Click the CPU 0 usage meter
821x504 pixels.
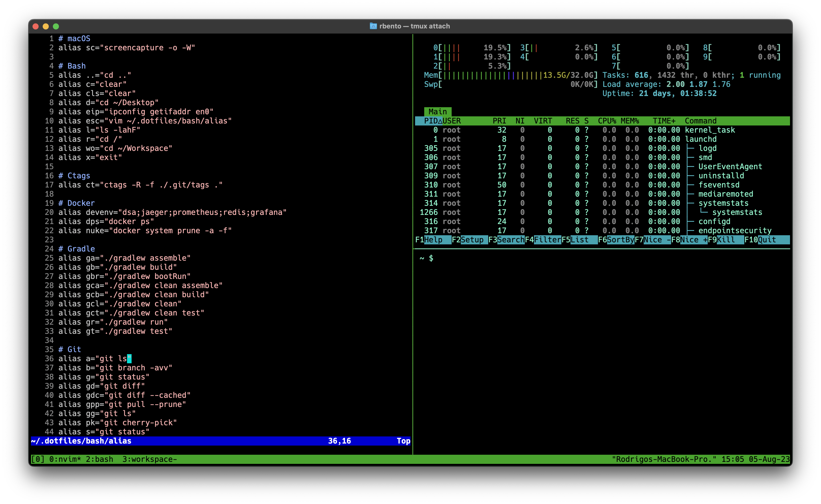(472, 48)
